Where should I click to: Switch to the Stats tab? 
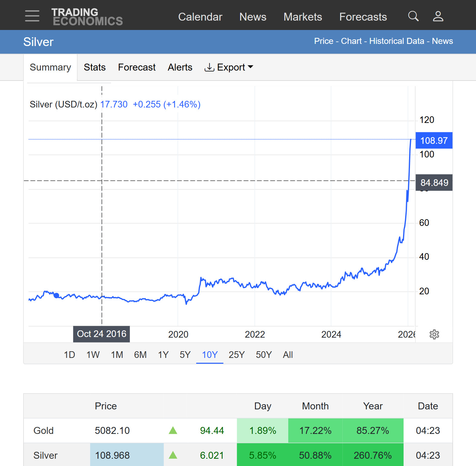coord(95,67)
